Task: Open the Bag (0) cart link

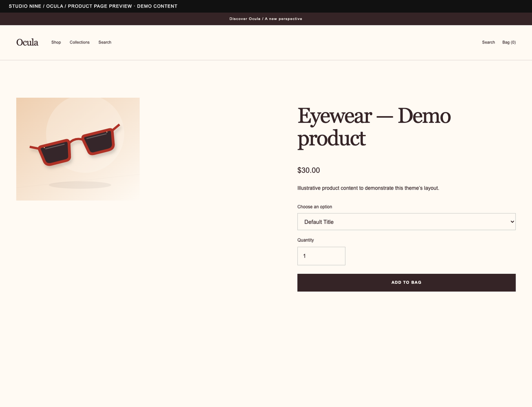Action: tap(509, 43)
